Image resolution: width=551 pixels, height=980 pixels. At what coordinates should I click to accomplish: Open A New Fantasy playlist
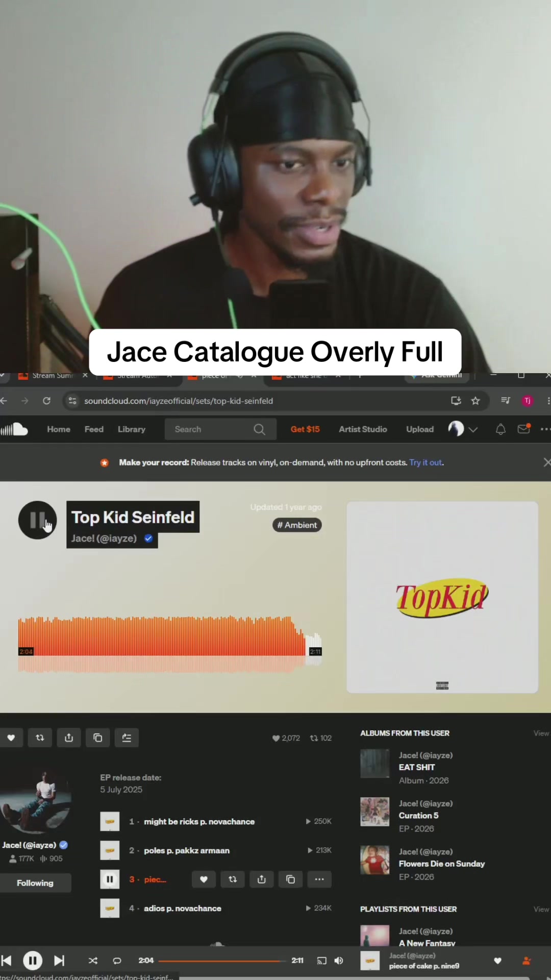[x=427, y=943]
